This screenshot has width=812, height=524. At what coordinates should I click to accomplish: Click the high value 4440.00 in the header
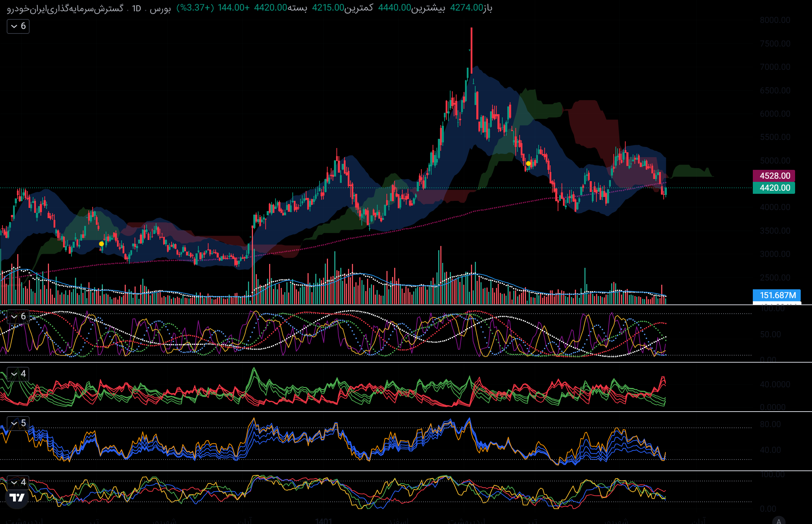coord(395,8)
